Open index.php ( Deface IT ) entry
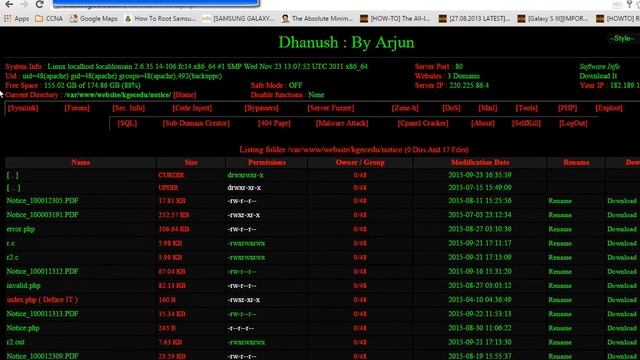Viewport: 640px width, 360px height. [42, 300]
